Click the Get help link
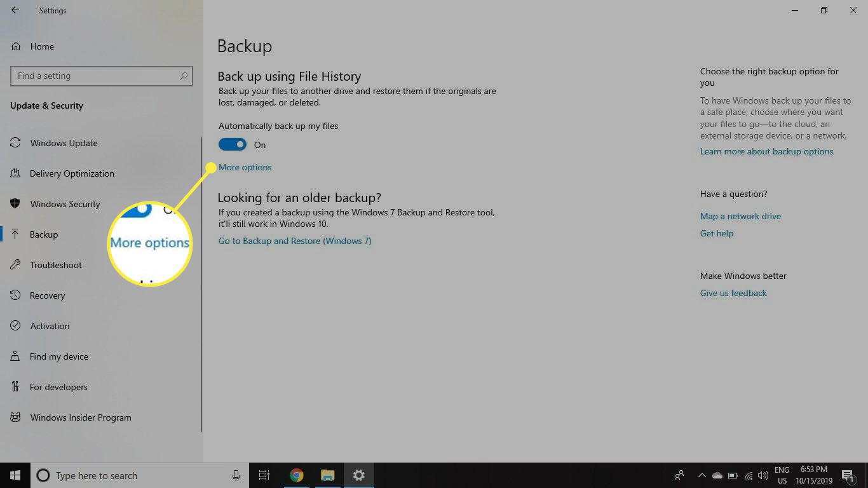This screenshot has width=868, height=488. click(717, 233)
